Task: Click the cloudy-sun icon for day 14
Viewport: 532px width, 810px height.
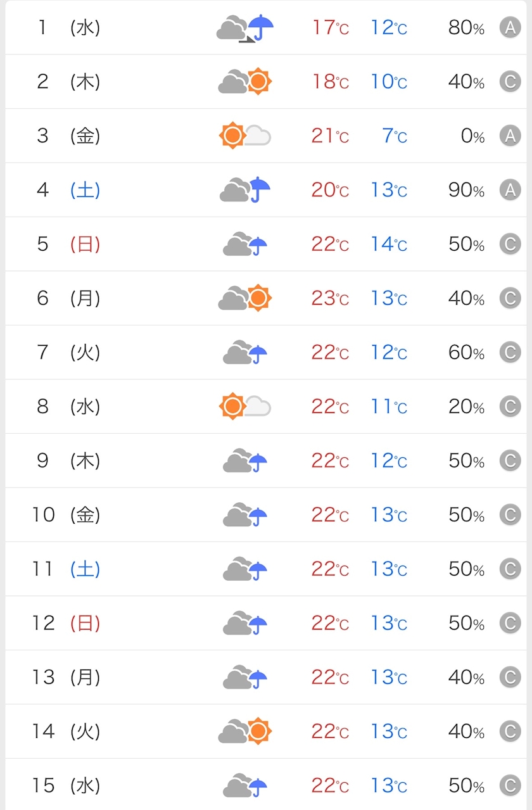Action: [245, 731]
